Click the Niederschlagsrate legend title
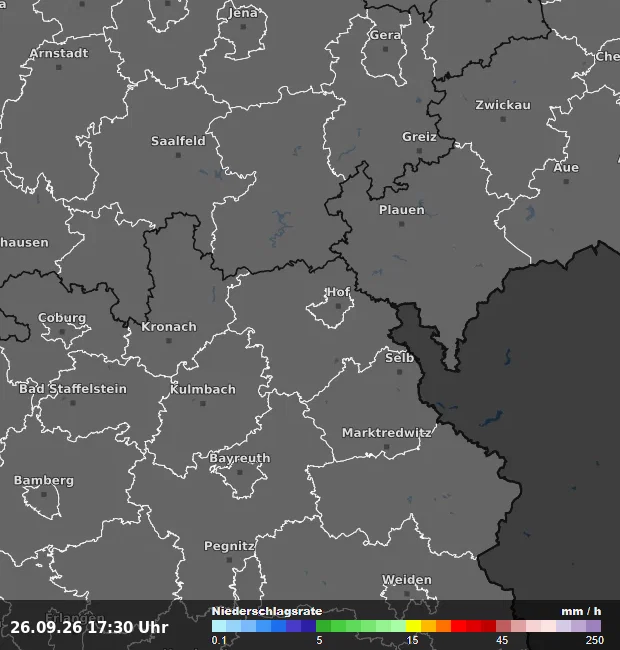Viewport: 620px width, 650px height. [x=267, y=611]
